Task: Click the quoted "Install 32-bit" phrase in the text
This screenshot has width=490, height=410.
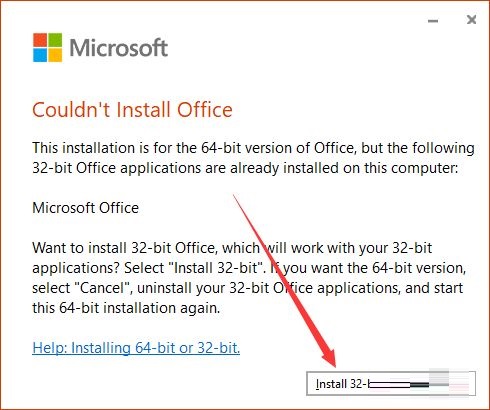Action: pos(216,268)
